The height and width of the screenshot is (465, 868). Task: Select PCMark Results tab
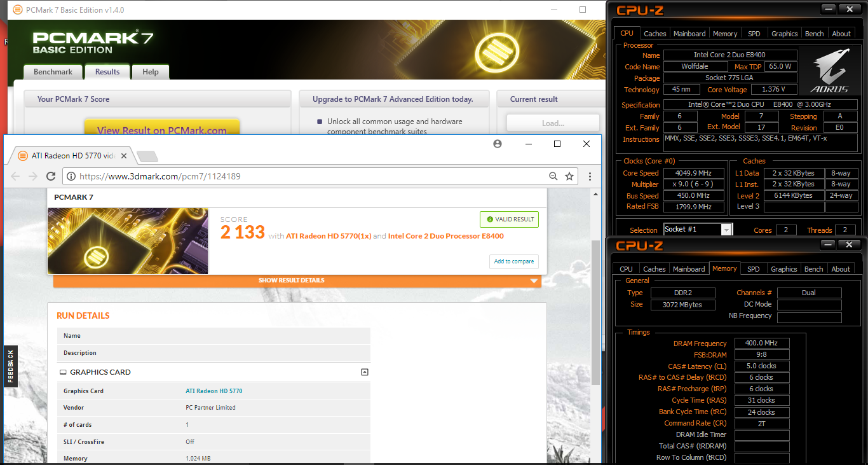click(107, 72)
